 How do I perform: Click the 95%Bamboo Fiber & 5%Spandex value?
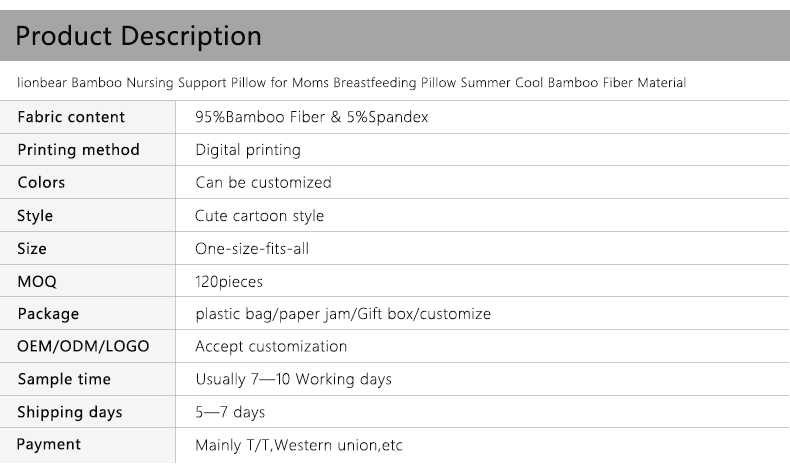[311, 117]
